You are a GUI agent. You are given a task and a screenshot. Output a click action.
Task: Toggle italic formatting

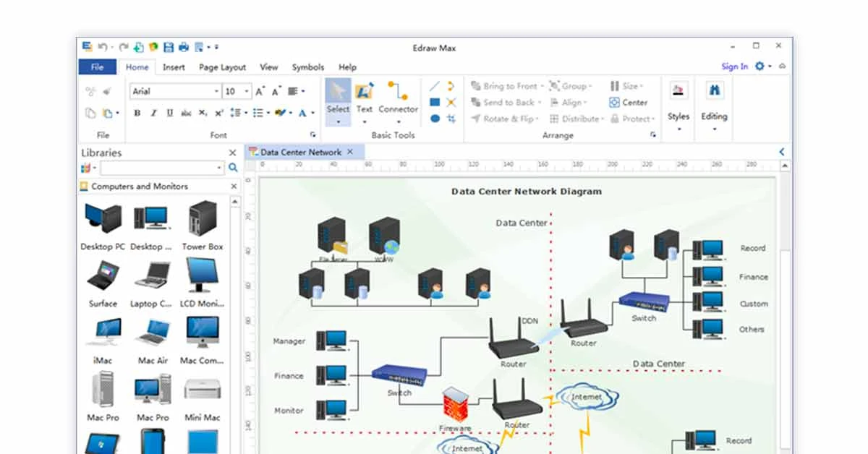(153, 113)
